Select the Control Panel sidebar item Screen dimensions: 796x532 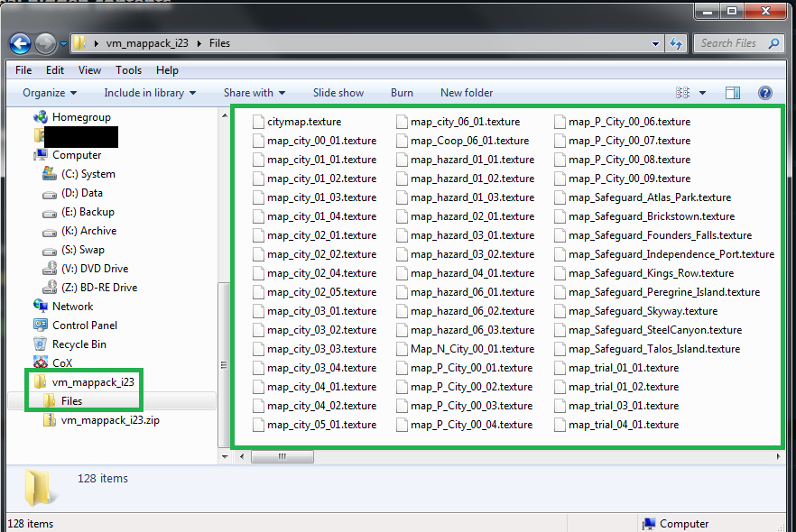[x=84, y=325]
